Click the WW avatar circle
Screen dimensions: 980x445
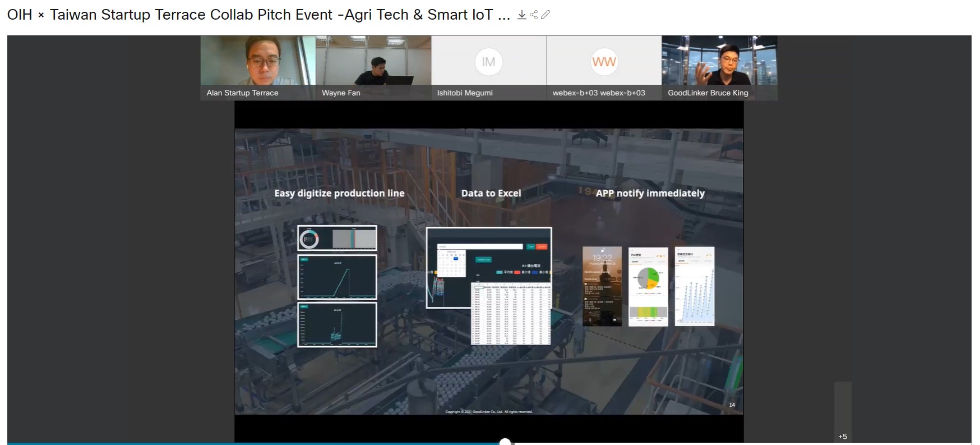click(x=604, y=62)
